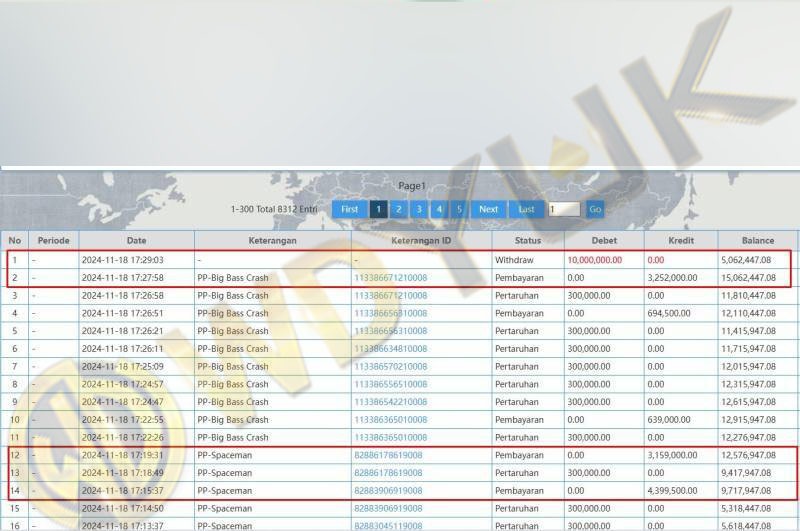Open Spaceman ID link in row 14
This screenshot has width=800, height=531.
388,491
